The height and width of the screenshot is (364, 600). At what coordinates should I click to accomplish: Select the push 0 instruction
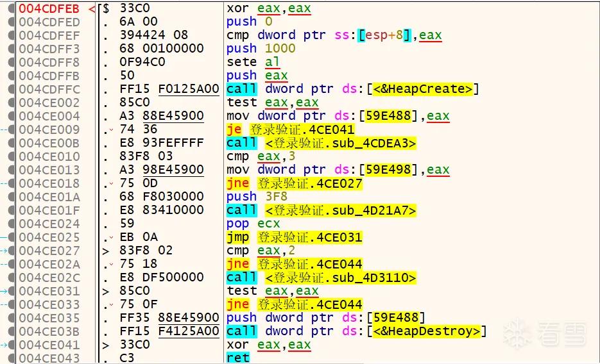[249, 22]
